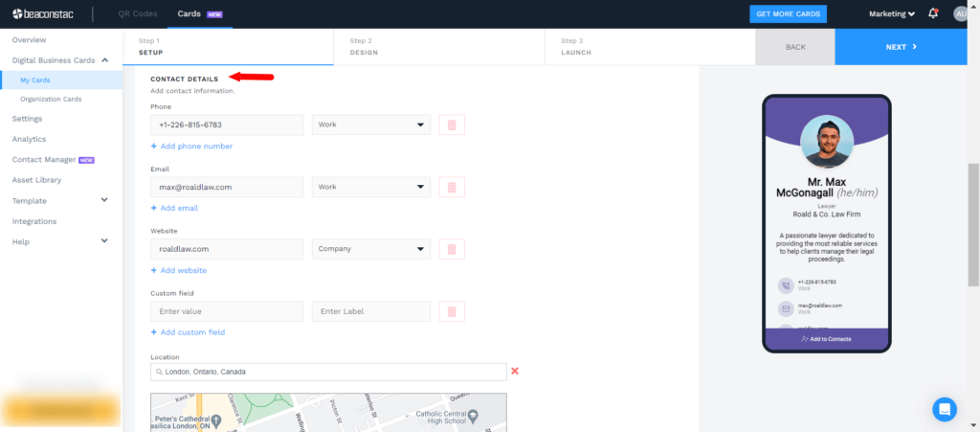The image size is (980, 432).
Task: Click the location map preview
Action: click(329, 413)
